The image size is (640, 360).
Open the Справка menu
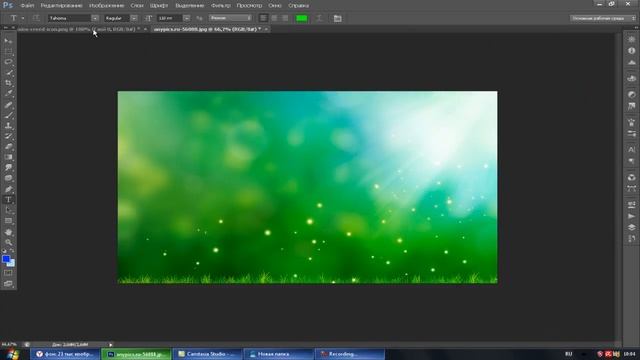[298, 6]
